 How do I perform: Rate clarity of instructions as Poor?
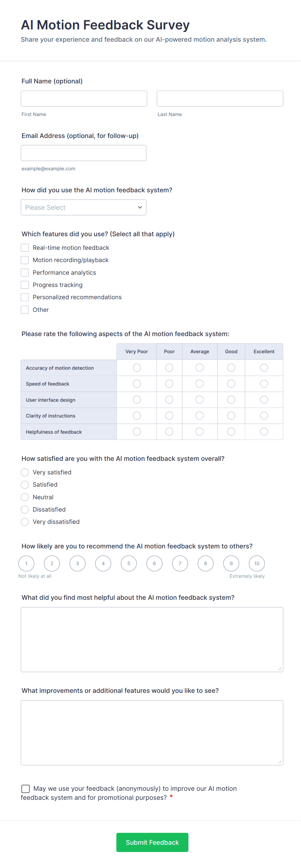[169, 416]
